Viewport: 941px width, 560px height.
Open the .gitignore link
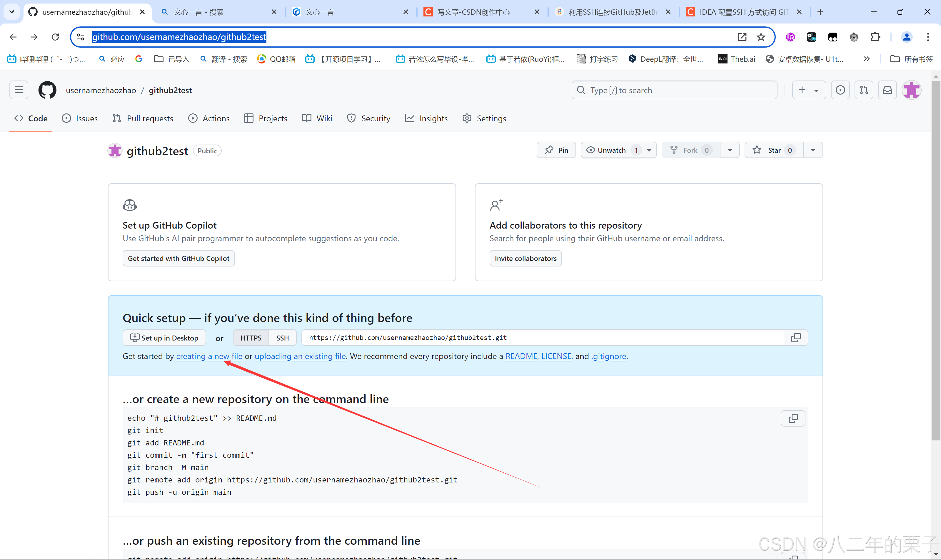[x=609, y=356]
